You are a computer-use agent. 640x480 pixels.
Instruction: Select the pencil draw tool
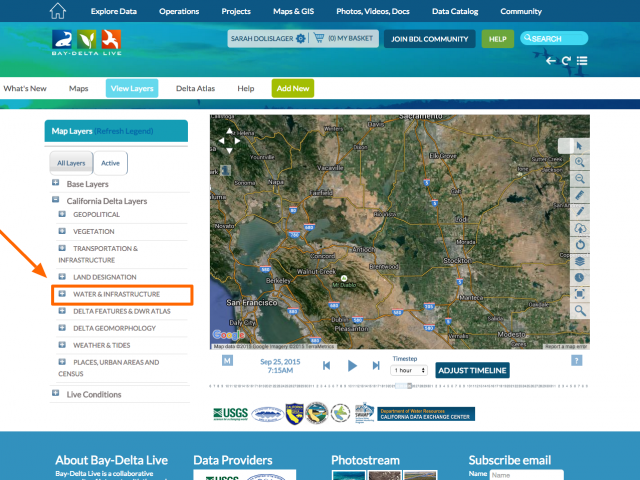coord(580,211)
